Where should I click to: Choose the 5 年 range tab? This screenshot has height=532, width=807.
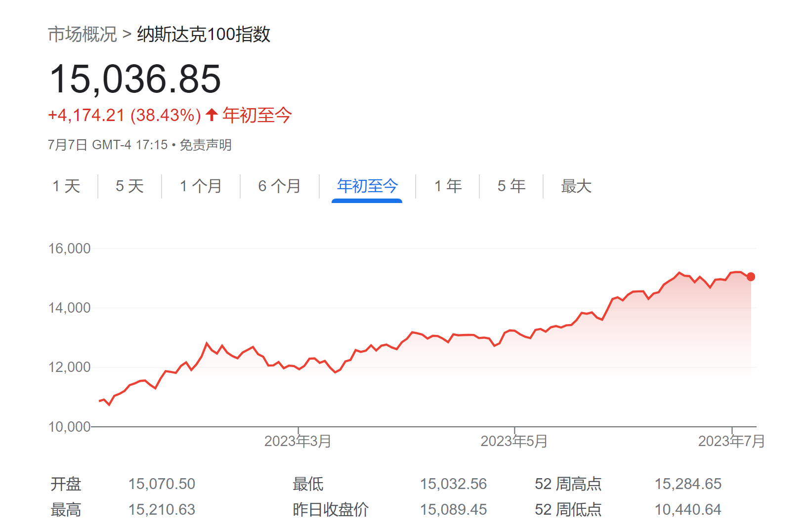[x=511, y=186]
